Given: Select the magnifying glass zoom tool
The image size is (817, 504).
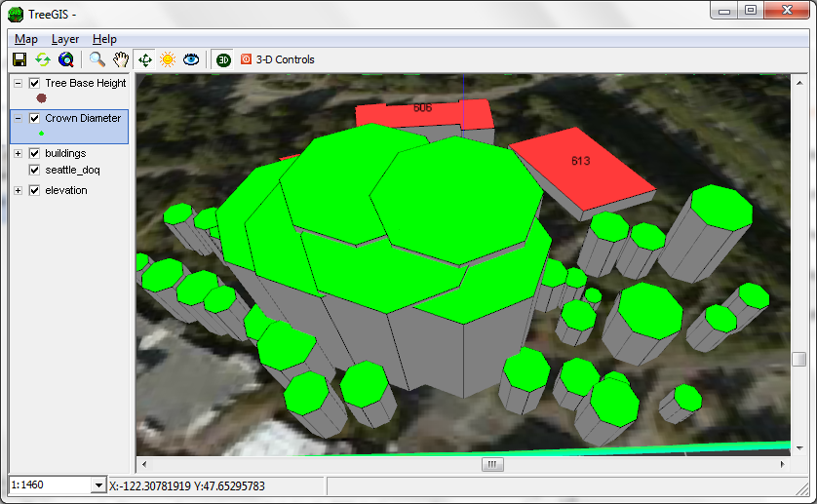Looking at the screenshot, I should (x=97, y=59).
